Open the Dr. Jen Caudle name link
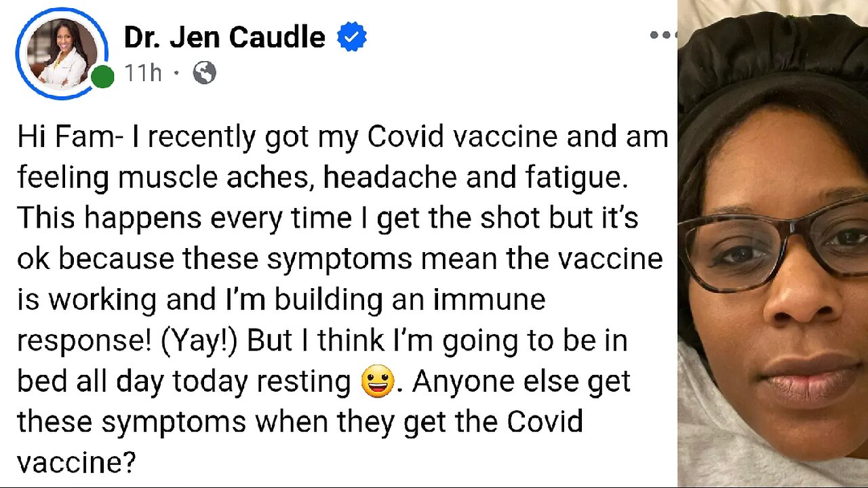The width and height of the screenshot is (868, 488). click(224, 37)
